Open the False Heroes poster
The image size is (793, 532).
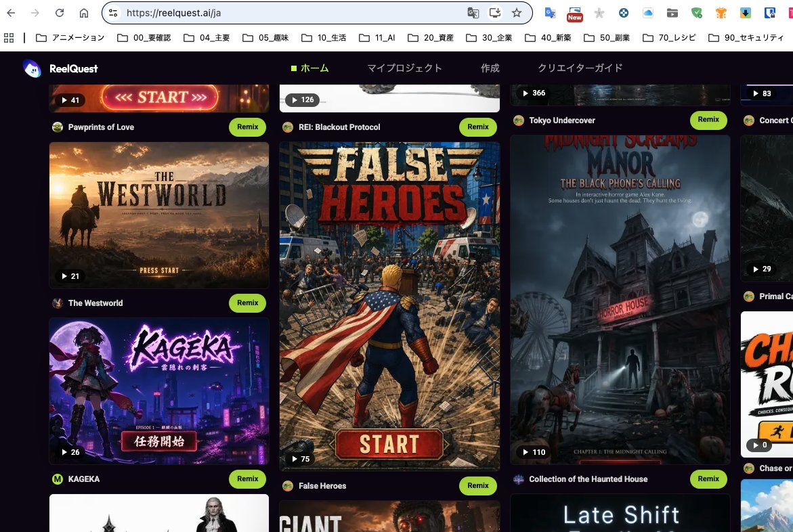tap(389, 307)
